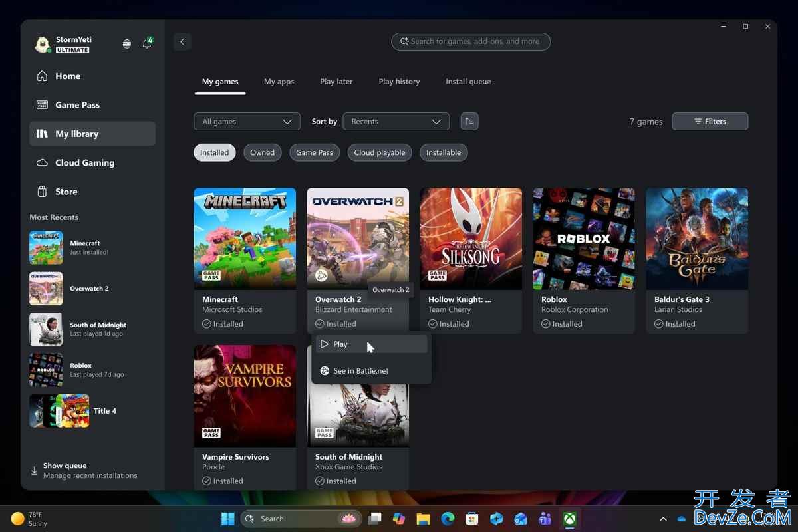Viewport: 798px width, 532px height.
Task: Open the Filters button
Action: coord(710,122)
